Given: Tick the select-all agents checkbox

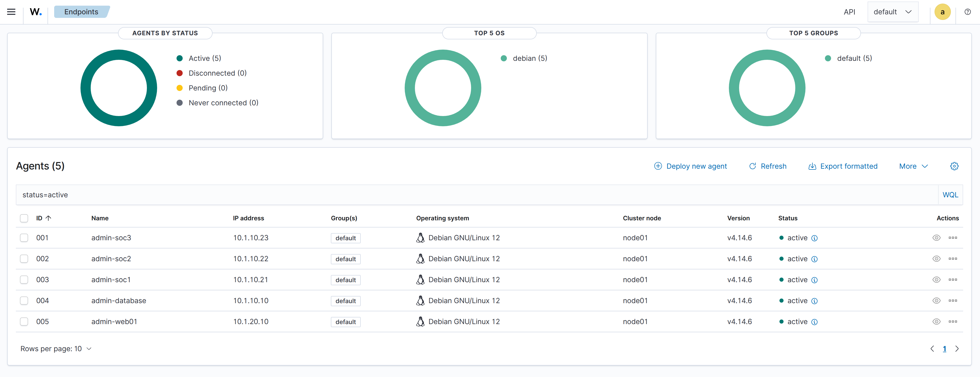Looking at the screenshot, I should click(x=24, y=218).
